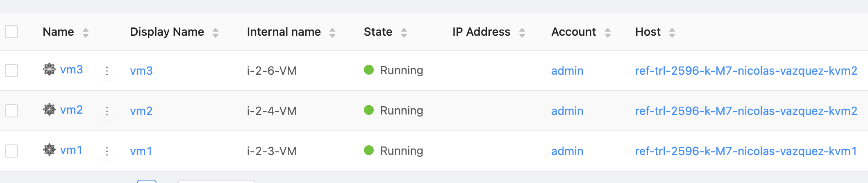The height and width of the screenshot is (183, 868).
Task: Click the OS icon beside vm1
Action: tap(49, 150)
